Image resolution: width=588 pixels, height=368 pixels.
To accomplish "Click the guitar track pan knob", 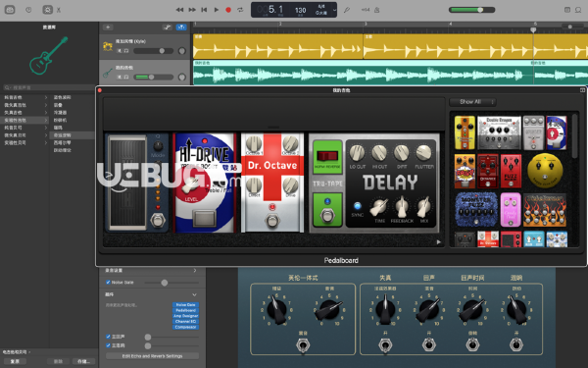I will tap(182, 77).
